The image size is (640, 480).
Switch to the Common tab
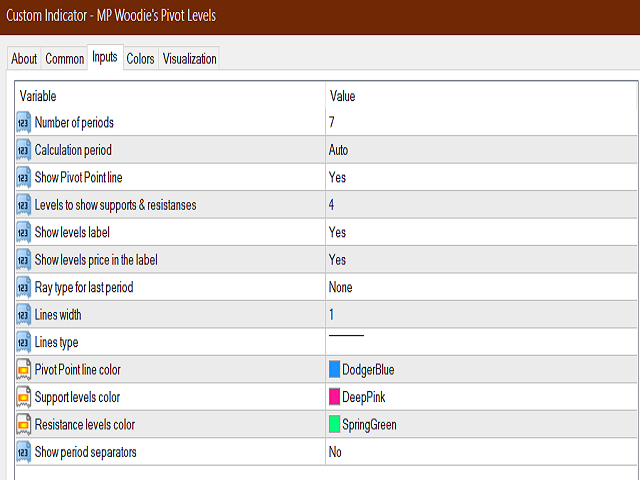[64, 59]
